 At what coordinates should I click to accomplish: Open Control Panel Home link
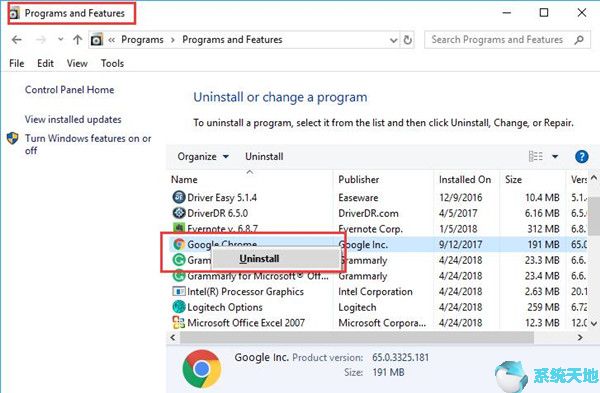[x=69, y=90]
